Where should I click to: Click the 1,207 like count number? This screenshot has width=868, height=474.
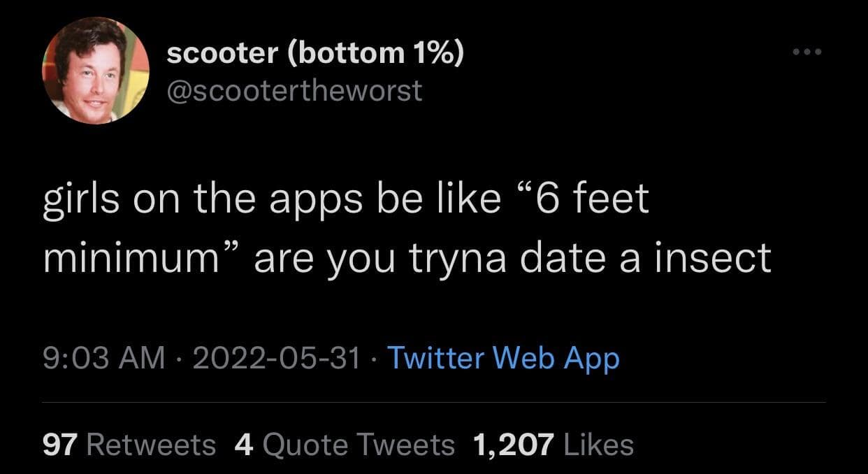pos(513,444)
